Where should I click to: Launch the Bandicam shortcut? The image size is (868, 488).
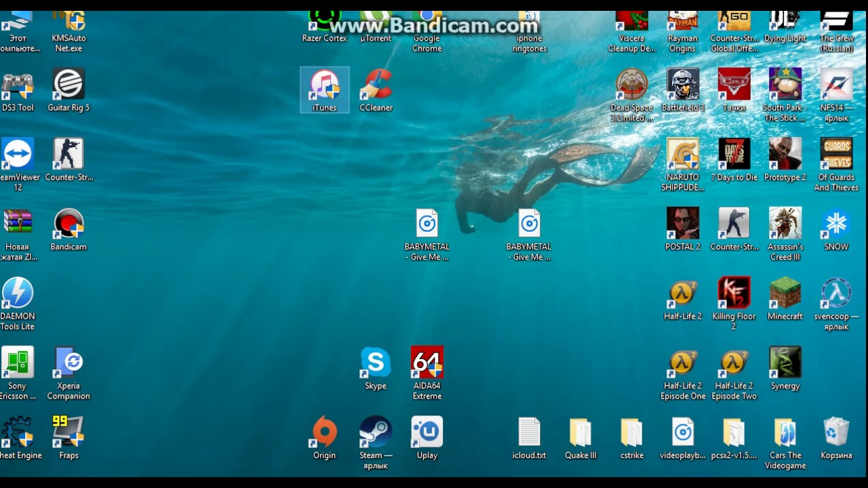pos(68,224)
